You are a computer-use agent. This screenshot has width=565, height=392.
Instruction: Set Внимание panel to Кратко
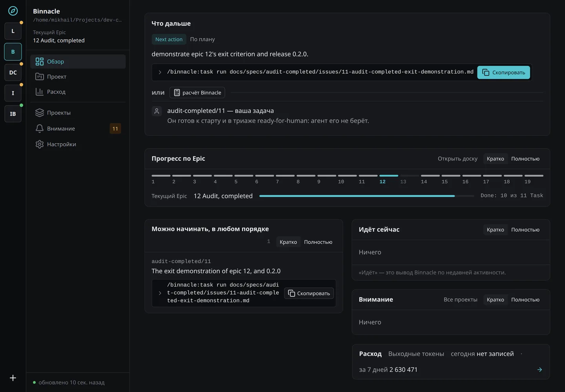pos(496,299)
